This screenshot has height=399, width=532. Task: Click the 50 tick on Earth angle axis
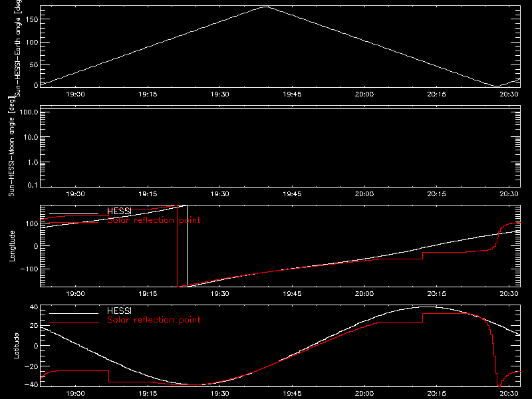pyautogui.click(x=34, y=65)
